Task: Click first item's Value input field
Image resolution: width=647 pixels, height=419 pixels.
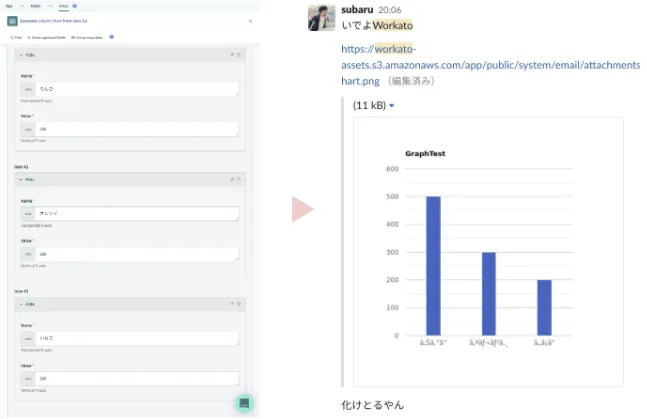Action: pyautogui.click(x=137, y=129)
